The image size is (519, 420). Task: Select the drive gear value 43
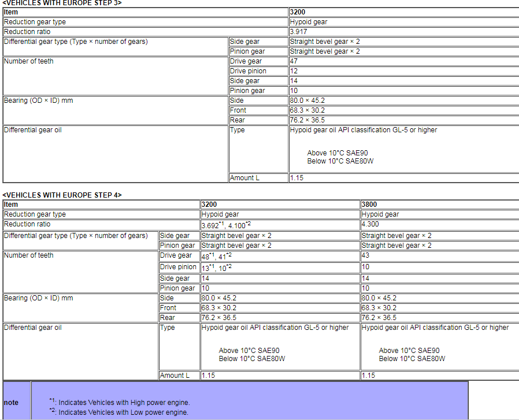365,255
